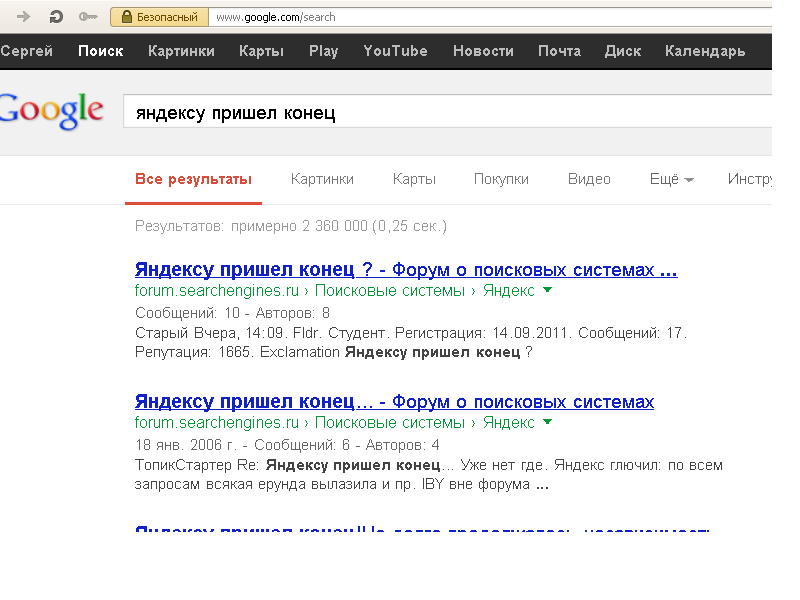This screenshot has width=800, height=600.
Task: Expand the 'Ещё' dropdown in results tabs
Action: coord(671,179)
